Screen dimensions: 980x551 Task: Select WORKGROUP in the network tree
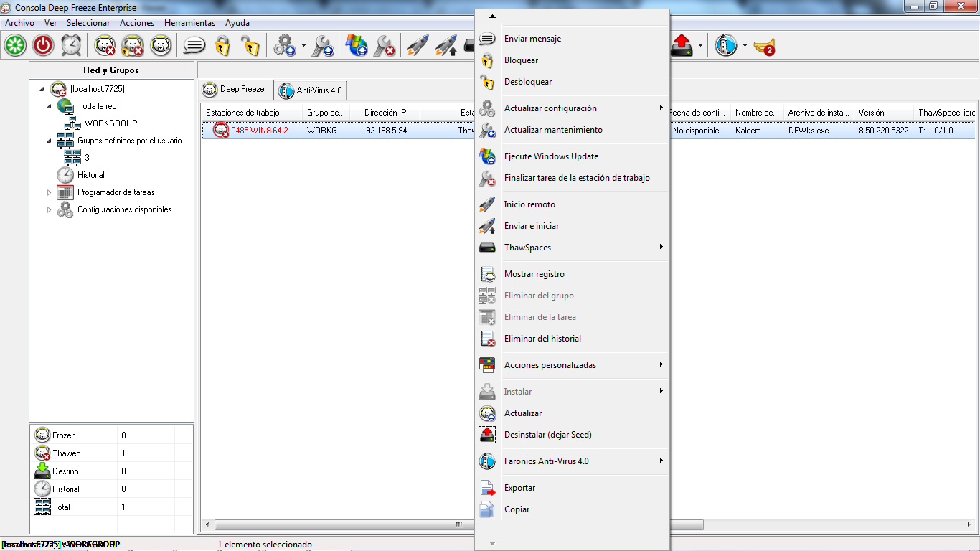pos(110,123)
